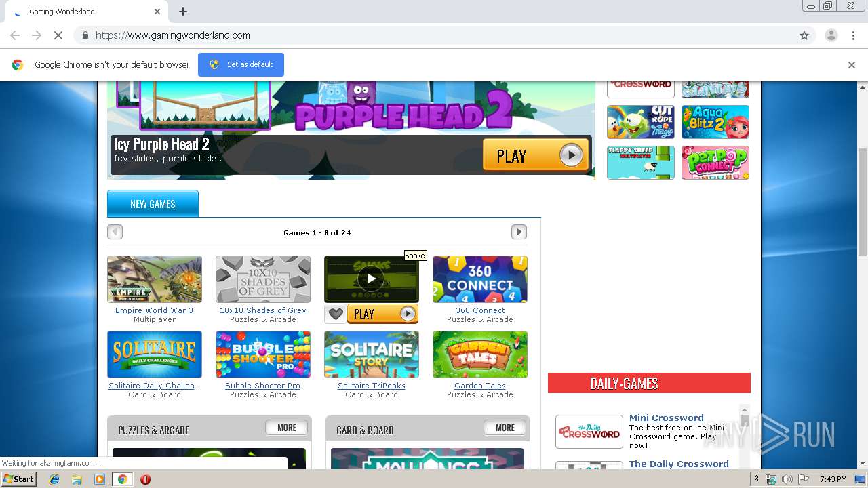The height and width of the screenshot is (488, 868).
Task: Open the Bubble Shooter Pro link
Action: coord(262,386)
